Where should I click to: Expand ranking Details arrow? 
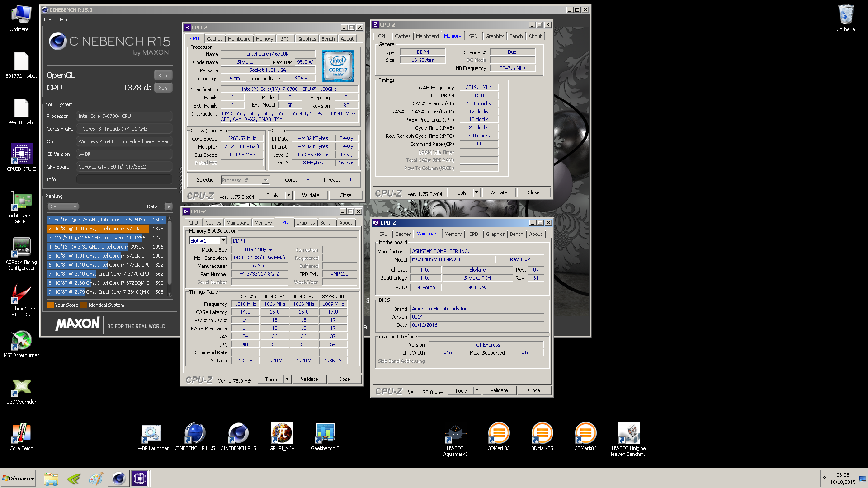[169, 206]
